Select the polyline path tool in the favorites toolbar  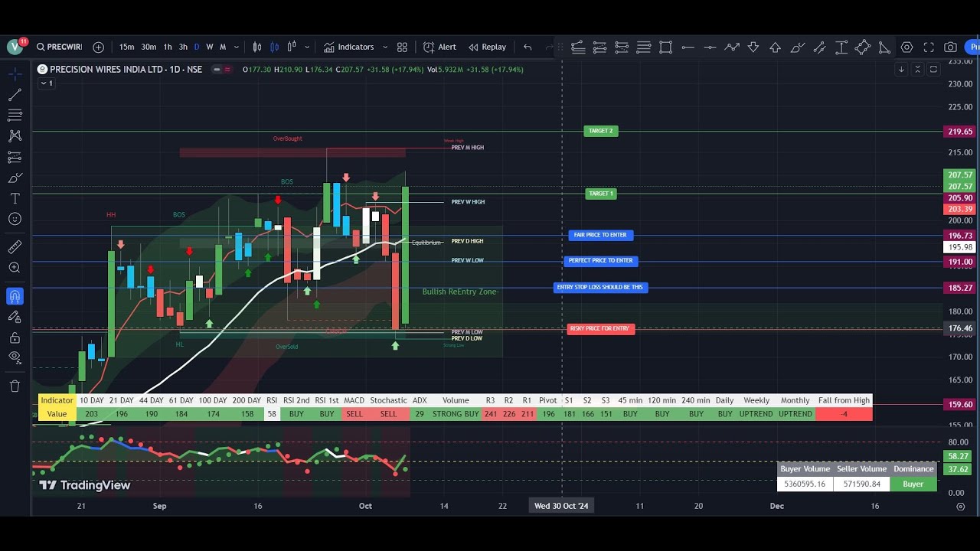click(x=732, y=47)
